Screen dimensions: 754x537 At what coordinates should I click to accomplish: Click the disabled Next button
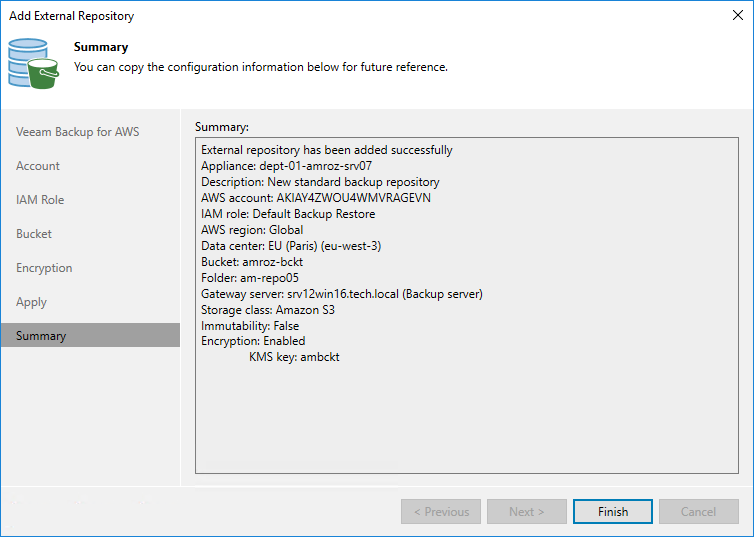click(527, 512)
